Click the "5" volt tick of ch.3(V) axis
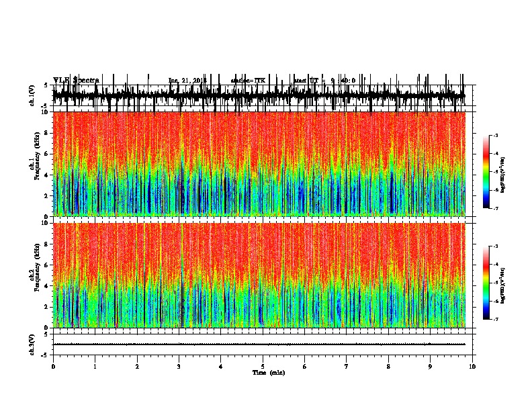The width and height of the screenshot is (532, 411). [46, 334]
